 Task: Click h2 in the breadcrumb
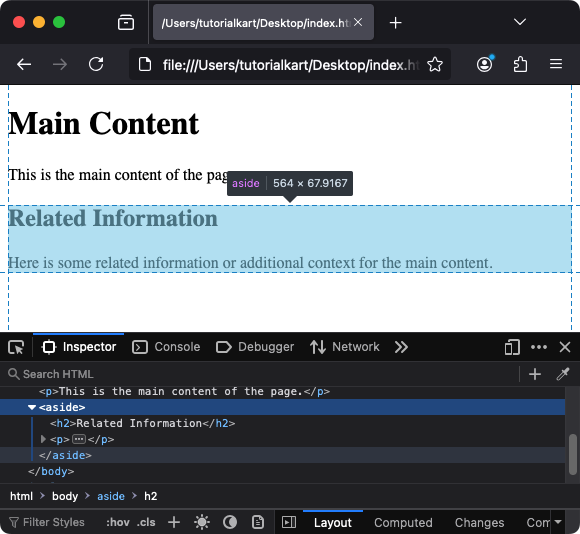tap(151, 496)
